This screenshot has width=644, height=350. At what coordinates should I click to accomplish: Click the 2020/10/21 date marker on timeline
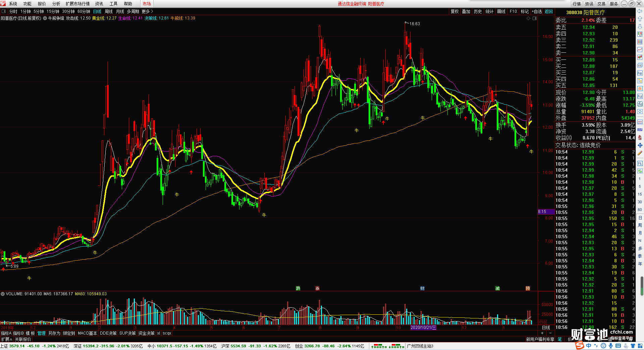coord(423,327)
